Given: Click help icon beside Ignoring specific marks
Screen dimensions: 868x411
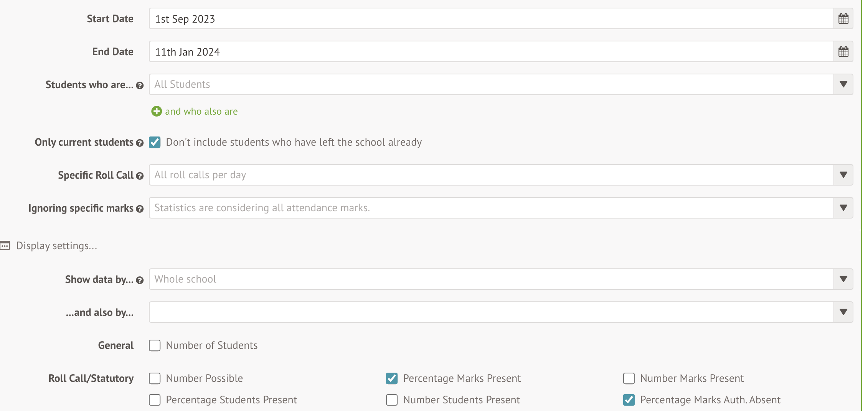Looking at the screenshot, I should click(140, 209).
